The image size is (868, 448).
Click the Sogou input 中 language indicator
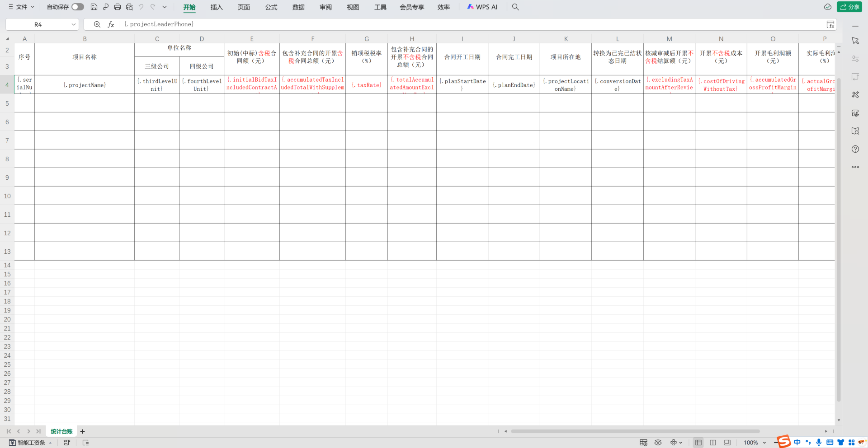tap(797, 443)
